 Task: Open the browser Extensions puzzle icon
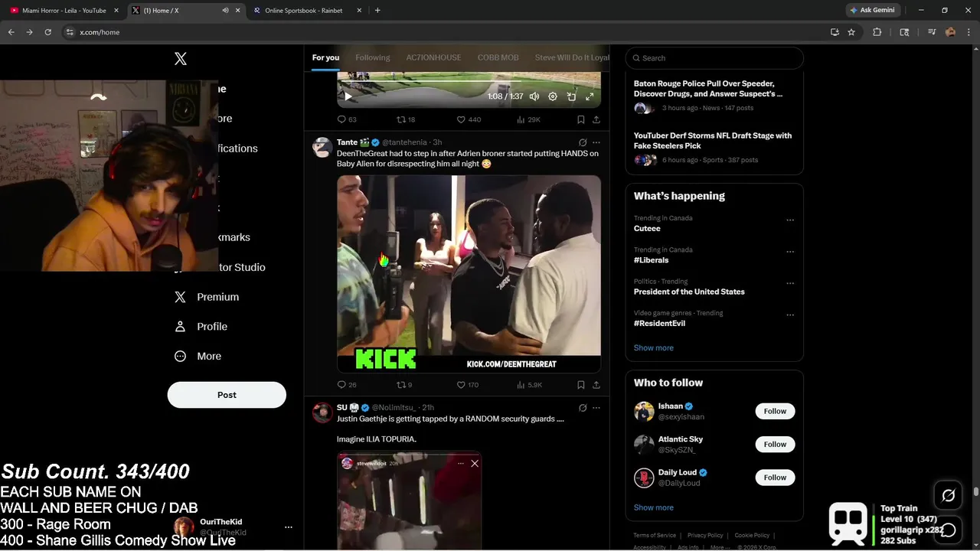(877, 32)
